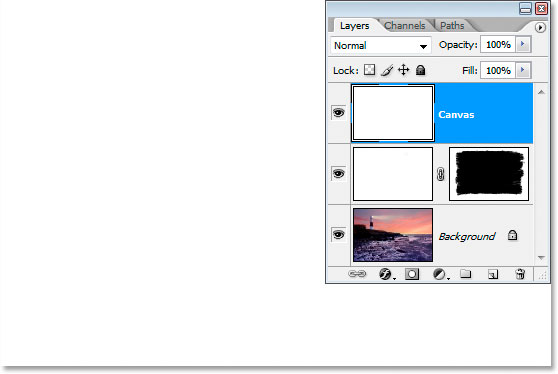The width and height of the screenshot is (558, 374).
Task: Click the create new layer icon
Action: [493, 274]
